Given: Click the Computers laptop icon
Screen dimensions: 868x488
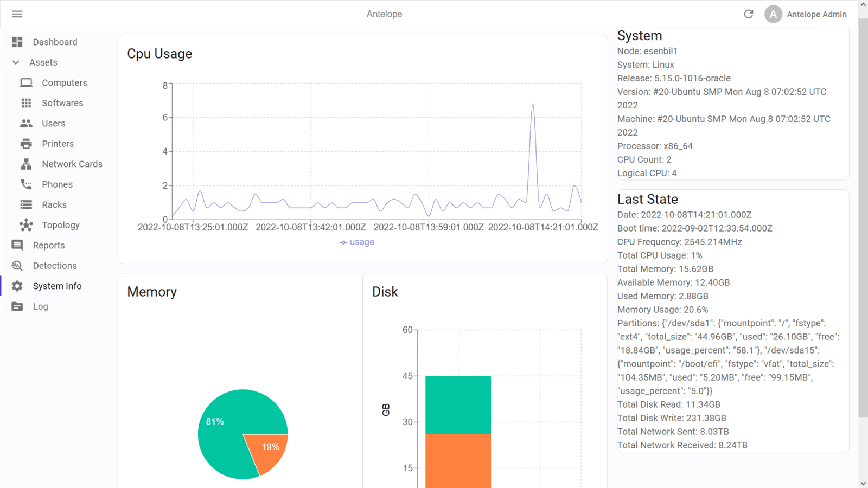Looking at the screenshot, I should [26, 82].
